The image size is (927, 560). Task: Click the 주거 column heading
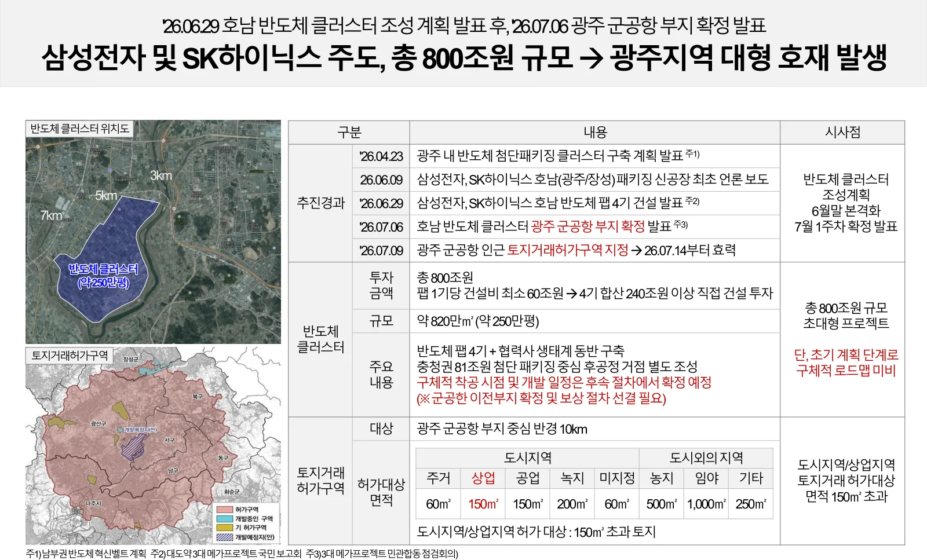(x=438, y=478)
